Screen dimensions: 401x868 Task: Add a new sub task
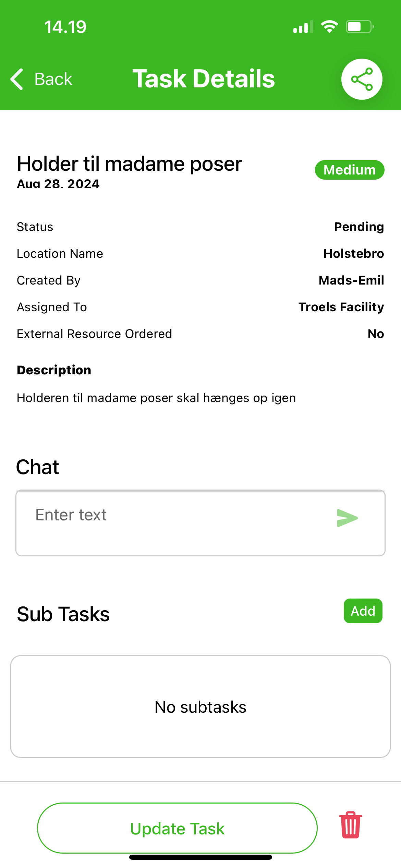[363, 611]
